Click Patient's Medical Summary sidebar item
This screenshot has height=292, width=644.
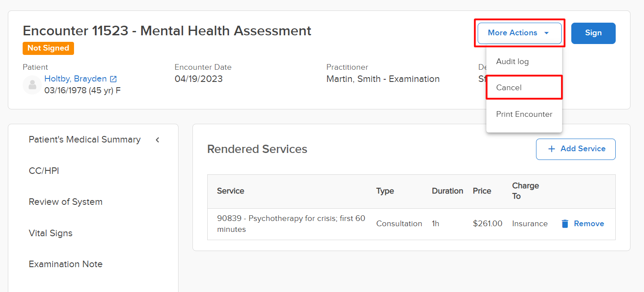tap(84, 139)
